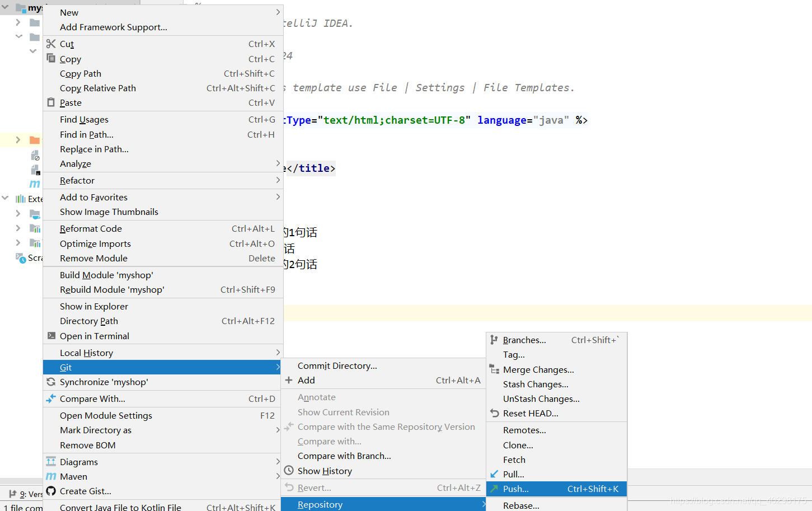Click the Reset HEAD undo icon
The image size is (812, 511).
click(x=495, y=413)
